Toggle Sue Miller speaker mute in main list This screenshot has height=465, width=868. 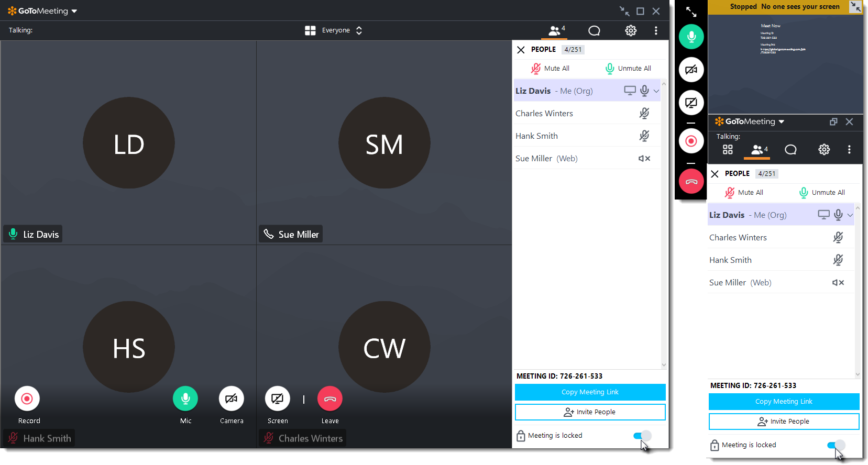click(x=644, y=159)
